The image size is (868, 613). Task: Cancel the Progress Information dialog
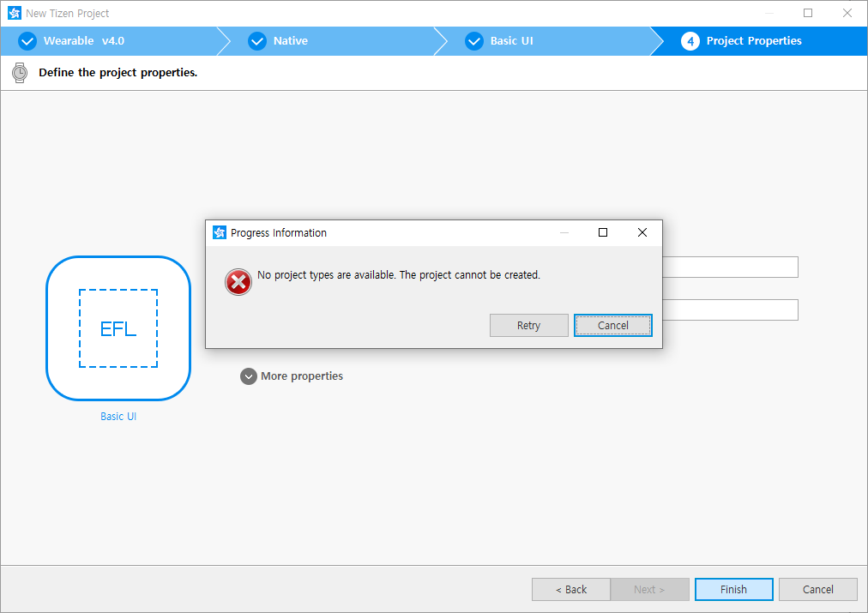pos(612,326)
